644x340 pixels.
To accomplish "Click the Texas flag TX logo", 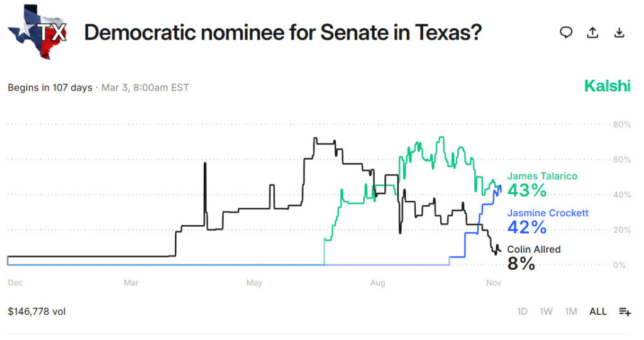I will [38, 32].
